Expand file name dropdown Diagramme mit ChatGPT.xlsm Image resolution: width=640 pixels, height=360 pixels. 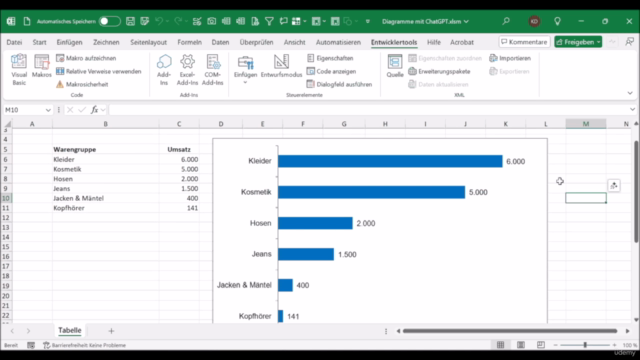click(x=466, y=22)
